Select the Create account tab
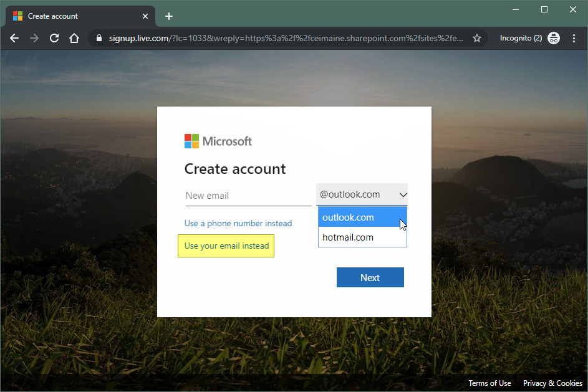 point(79,16)
